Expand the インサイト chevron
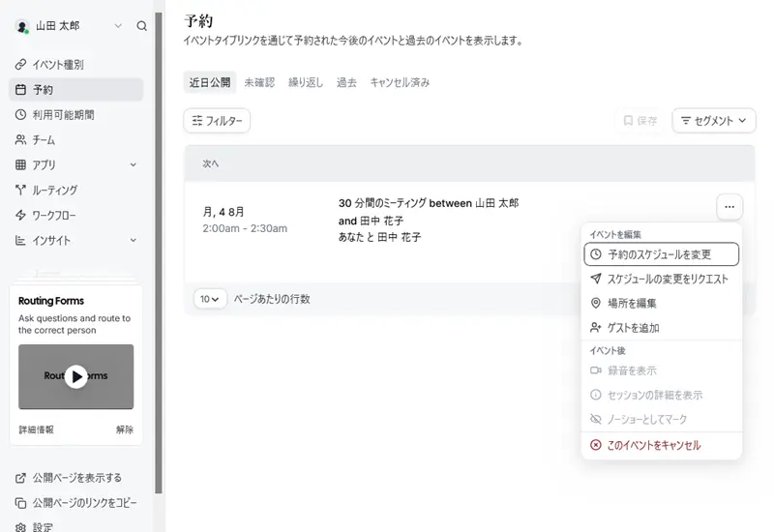Image resolution: width=774 pixels, height=532 pixels. (x=134, y=240)
